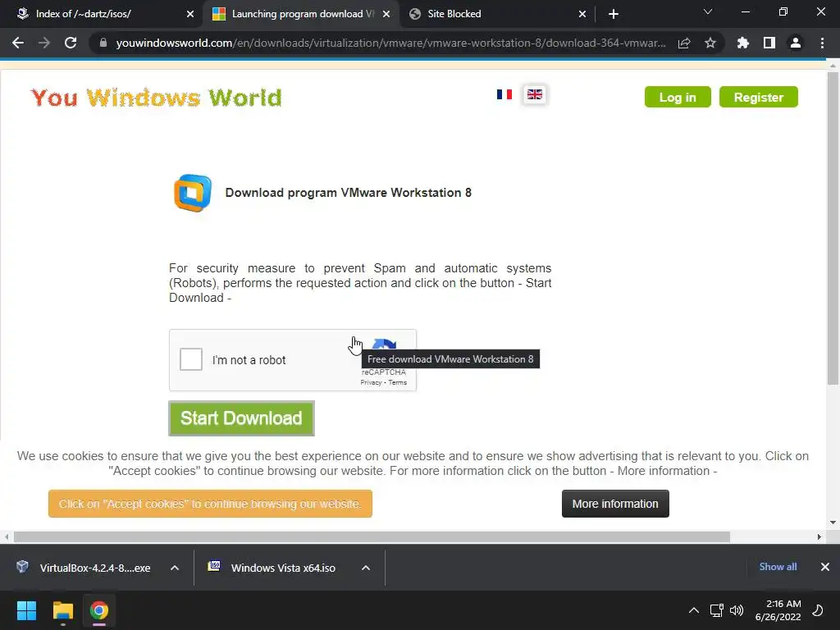Click the ISO file type icon
Viewport: 840px width, 630px height.
214,566
